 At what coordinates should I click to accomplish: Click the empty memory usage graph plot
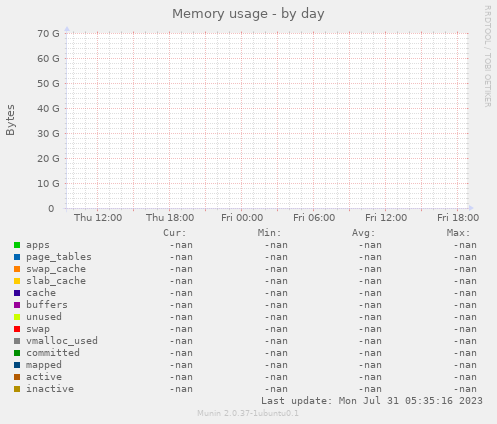tap(268, 121)
